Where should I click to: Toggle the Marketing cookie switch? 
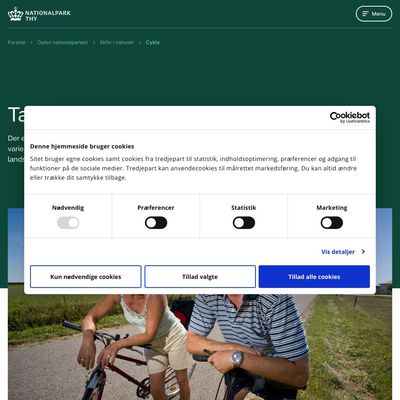click(x=332, y=223)
